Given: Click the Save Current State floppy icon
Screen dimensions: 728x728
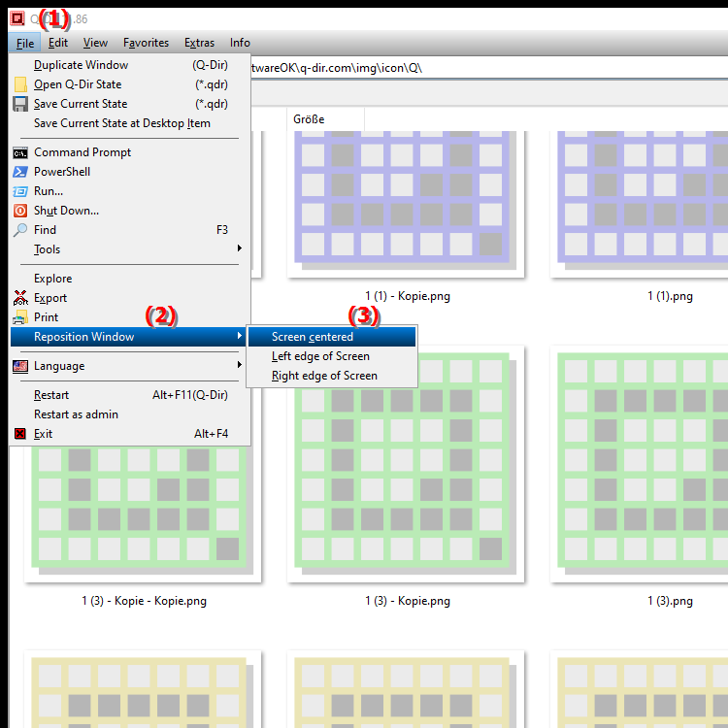Looking at the screenshot, I should 20,104.
